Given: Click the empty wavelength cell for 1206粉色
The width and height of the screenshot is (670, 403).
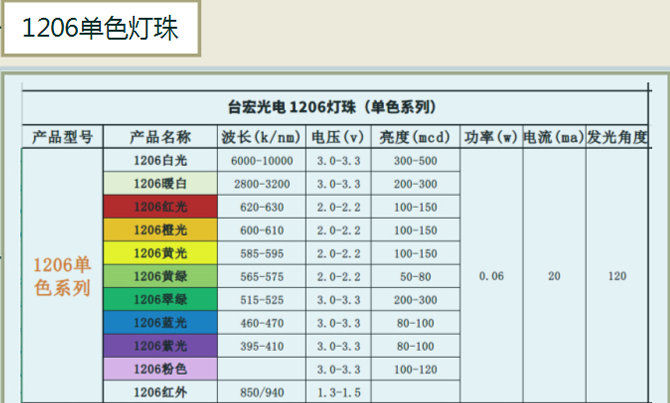Looking at the screenshot, I should click(262, 369).
